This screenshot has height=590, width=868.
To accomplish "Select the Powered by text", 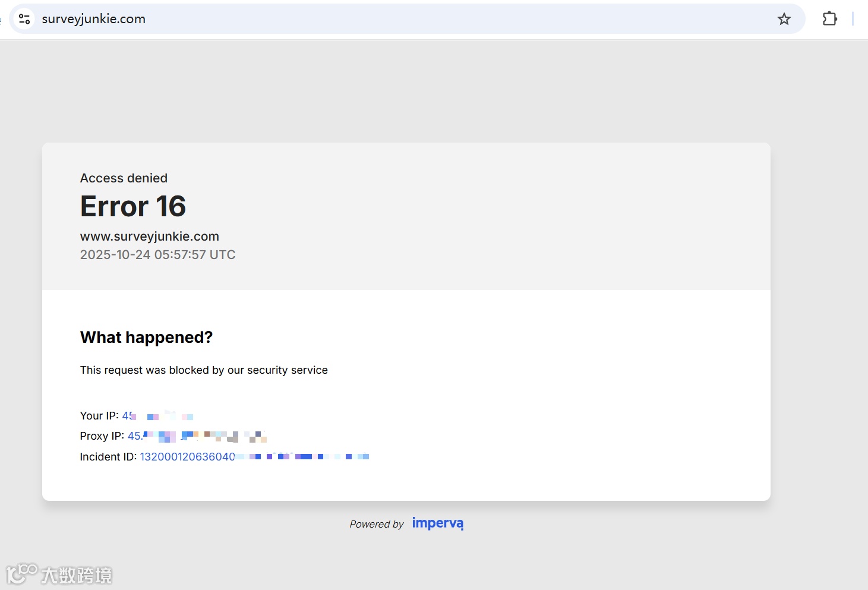I will (x=377, y=524).
